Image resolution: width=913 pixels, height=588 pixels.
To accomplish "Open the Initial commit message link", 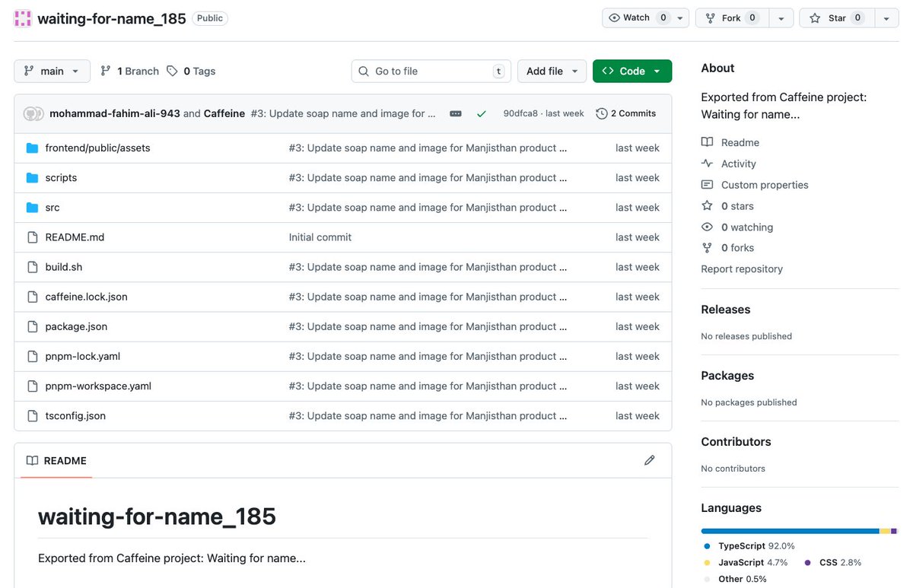I will click(320, 237).
